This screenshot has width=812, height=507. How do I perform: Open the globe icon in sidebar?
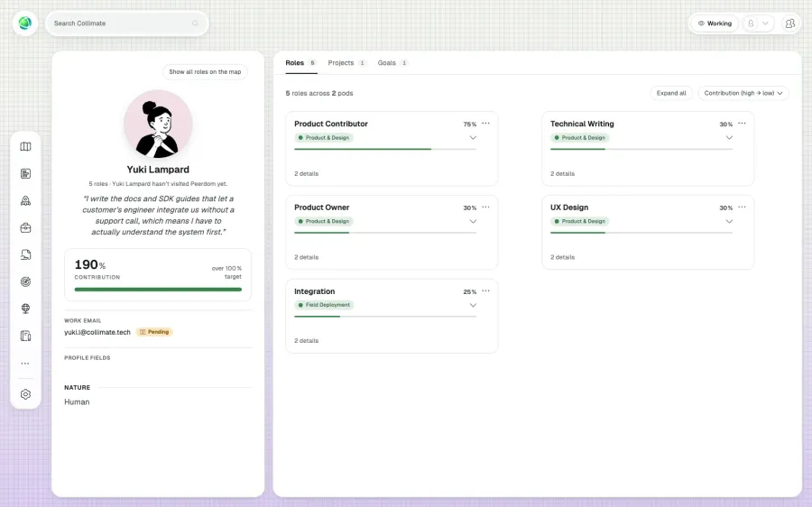pyautogui.click(x=25, y=309)
